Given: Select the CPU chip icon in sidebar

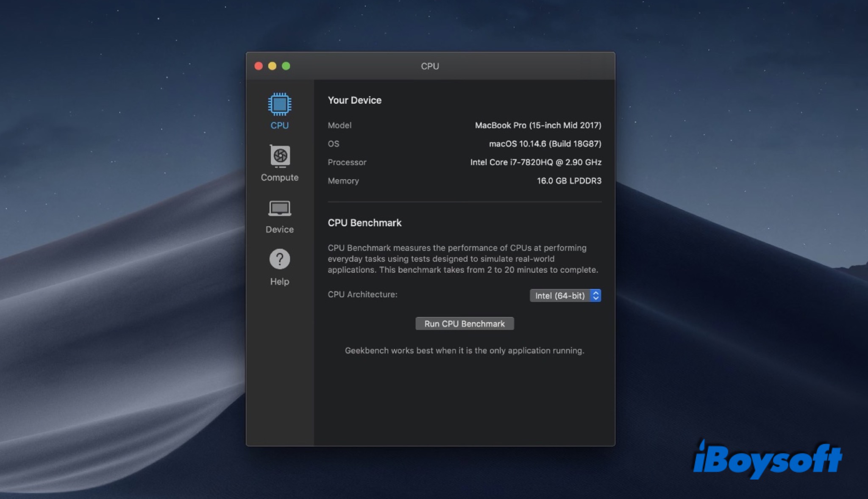Looking at the screenshot, I should coord(279,104).
